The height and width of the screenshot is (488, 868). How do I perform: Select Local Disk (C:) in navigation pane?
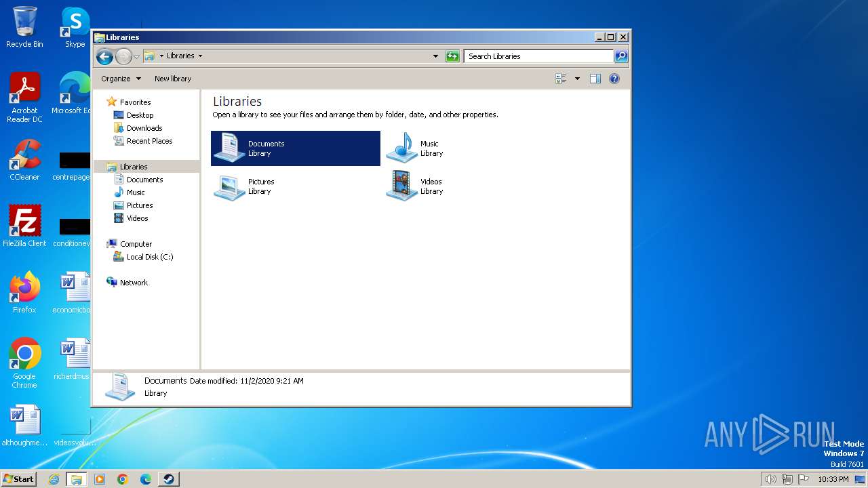click(149, 257)
